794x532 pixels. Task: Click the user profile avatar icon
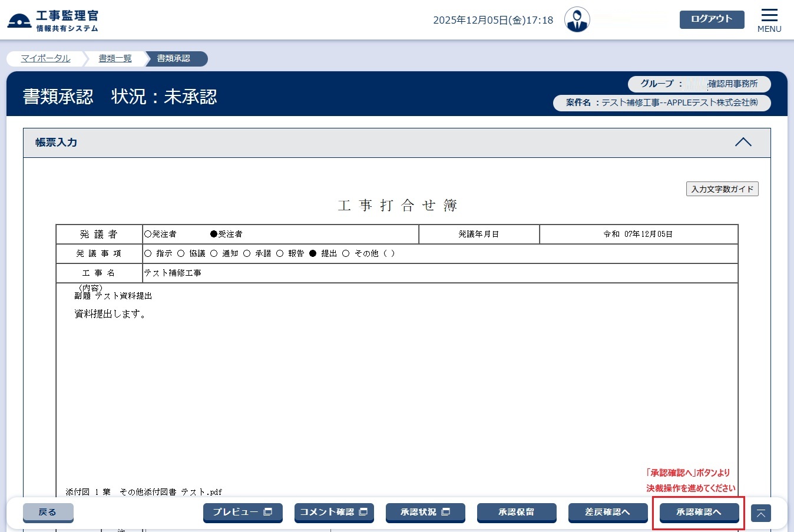(x=577, y=20)
